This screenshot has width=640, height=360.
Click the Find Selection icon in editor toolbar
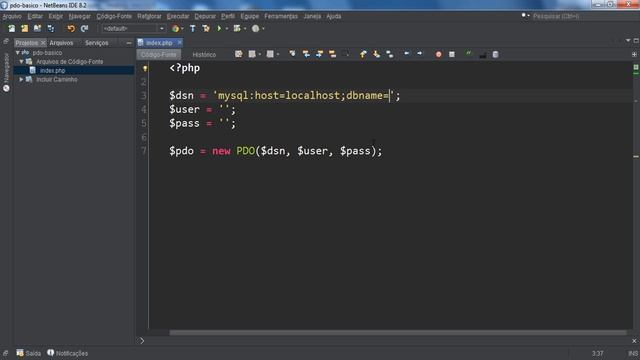pyautogui.click(x=292, y=54)
